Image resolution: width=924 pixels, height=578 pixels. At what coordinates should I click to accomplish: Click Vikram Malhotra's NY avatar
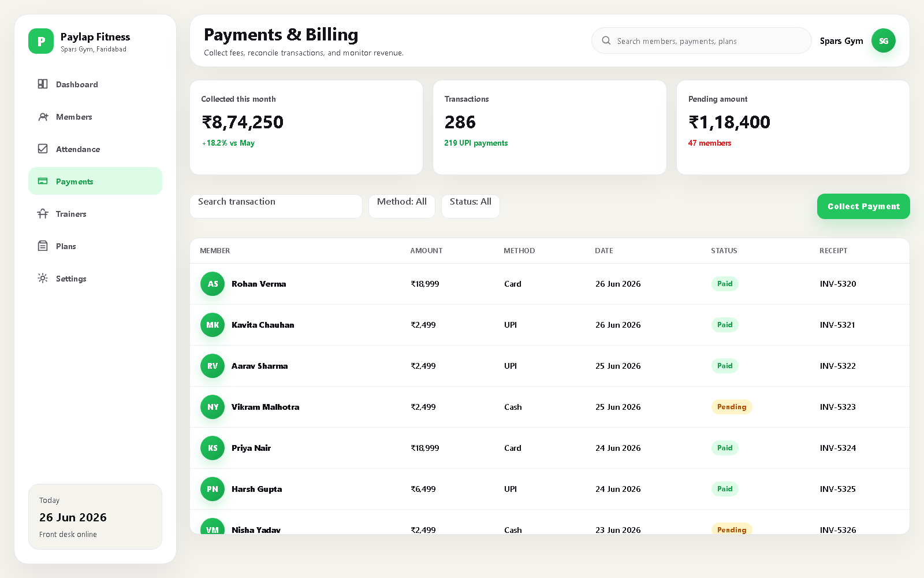point(213,407)
